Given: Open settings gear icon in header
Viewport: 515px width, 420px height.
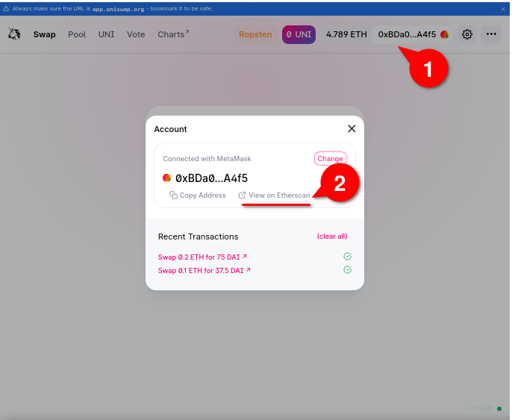Looking at the screenshot, I should point(467,34).
